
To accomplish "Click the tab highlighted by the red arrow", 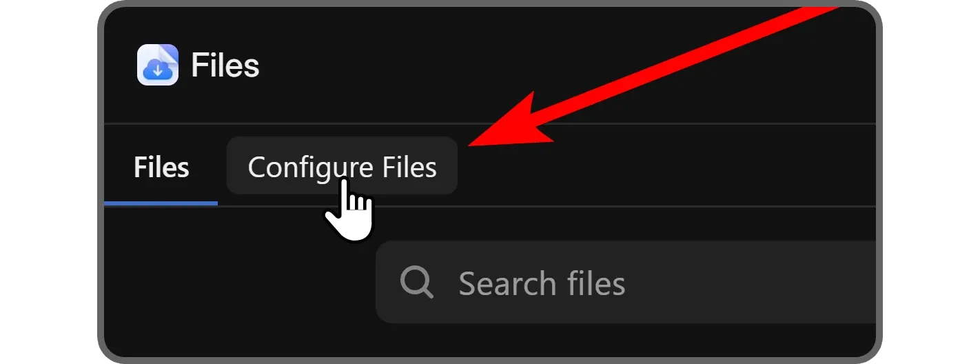I will pyautogui.click(x=342, y=168).
